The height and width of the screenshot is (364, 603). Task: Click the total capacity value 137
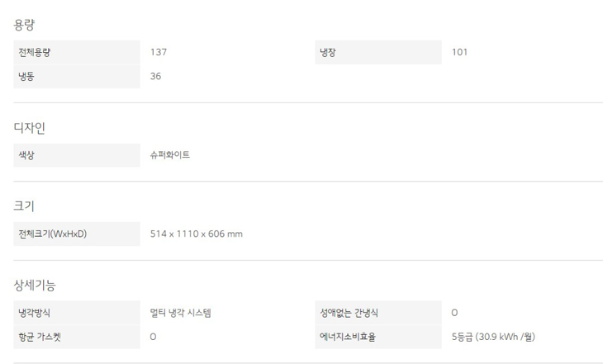pos(159,52)
